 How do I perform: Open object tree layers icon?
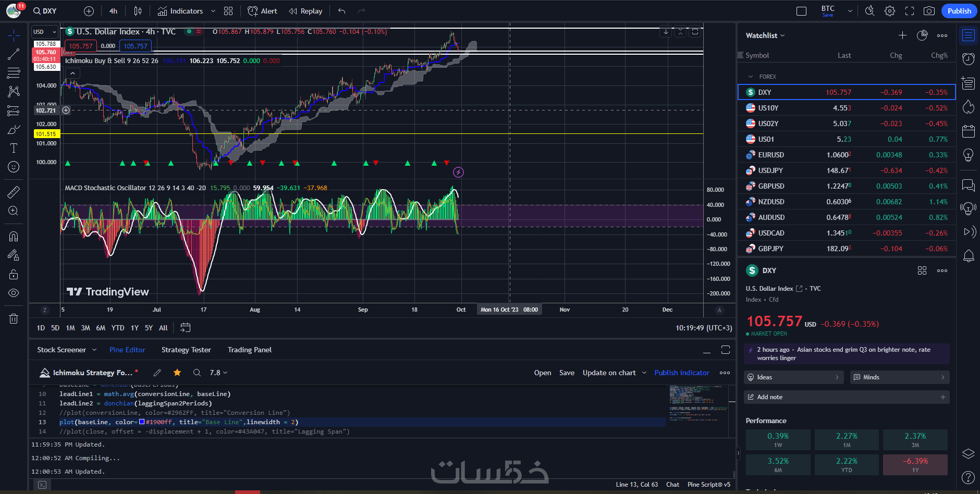pyautogui.click(x=968, y=453)
